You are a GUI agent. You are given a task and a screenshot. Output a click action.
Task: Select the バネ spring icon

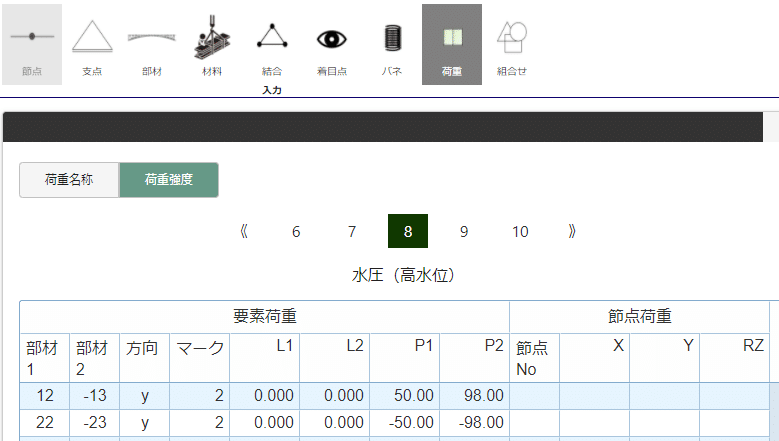click(392, 45)
